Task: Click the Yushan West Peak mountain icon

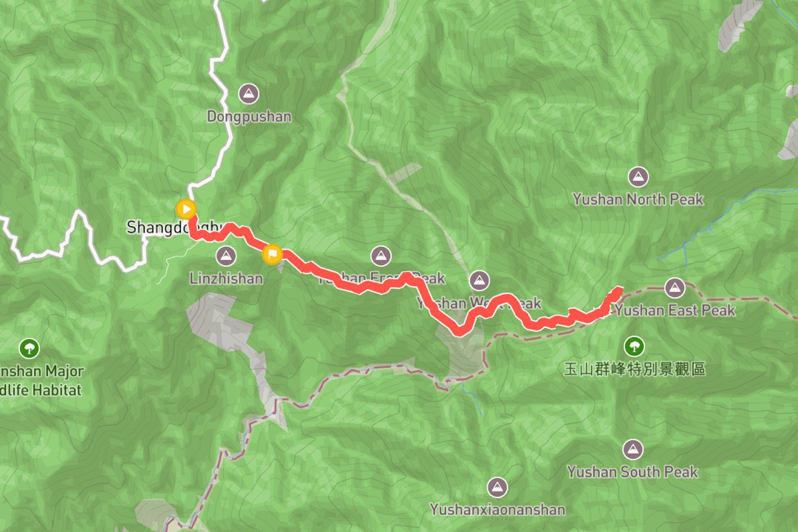Action: click(x=479, y=280)
